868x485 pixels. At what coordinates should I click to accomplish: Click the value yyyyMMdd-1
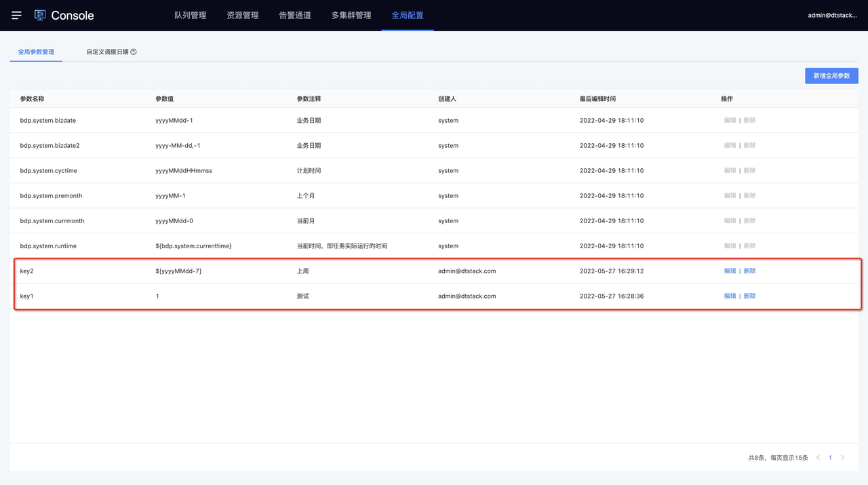pyautogui.click(x=174, y=120)
